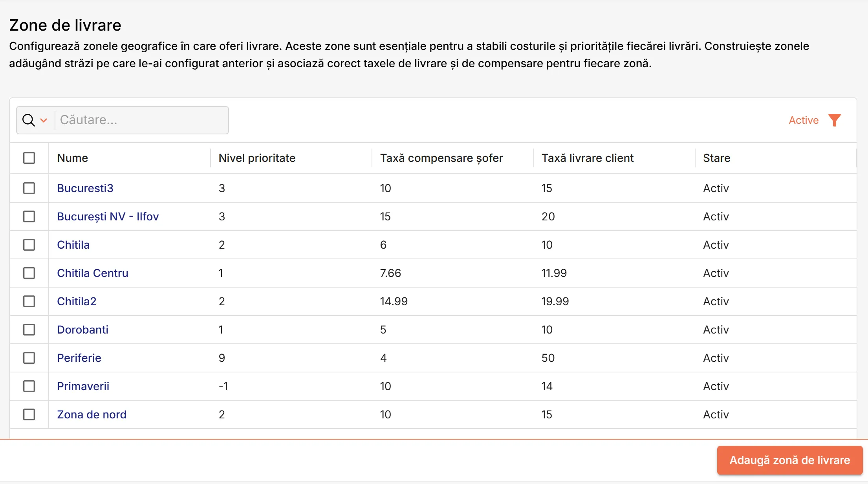Click the magnifying glass search icon

click(29, 120)
